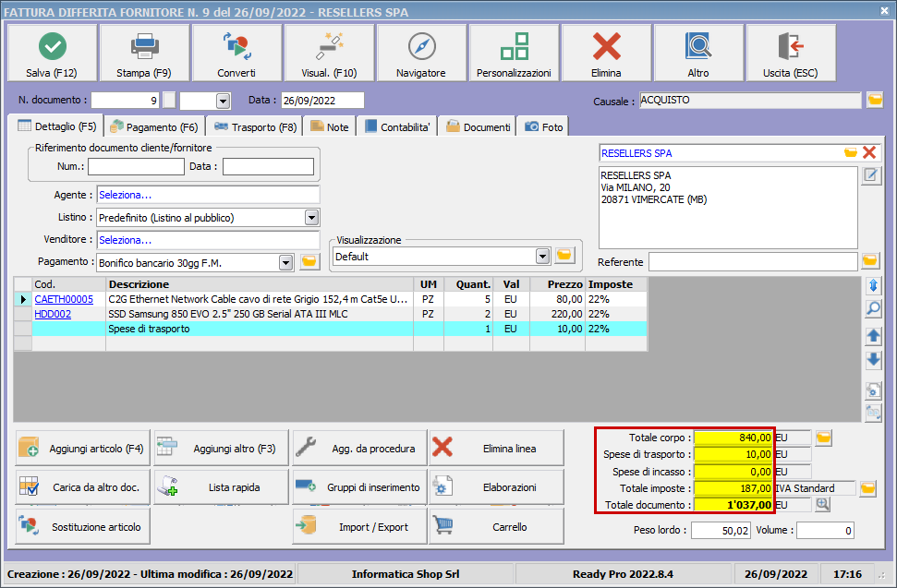Open Import / Export

pos(359,526)
